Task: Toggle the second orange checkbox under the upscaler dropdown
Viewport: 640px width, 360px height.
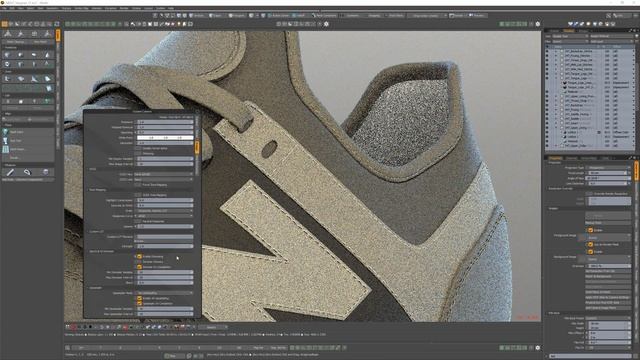Action: (139, 303)
